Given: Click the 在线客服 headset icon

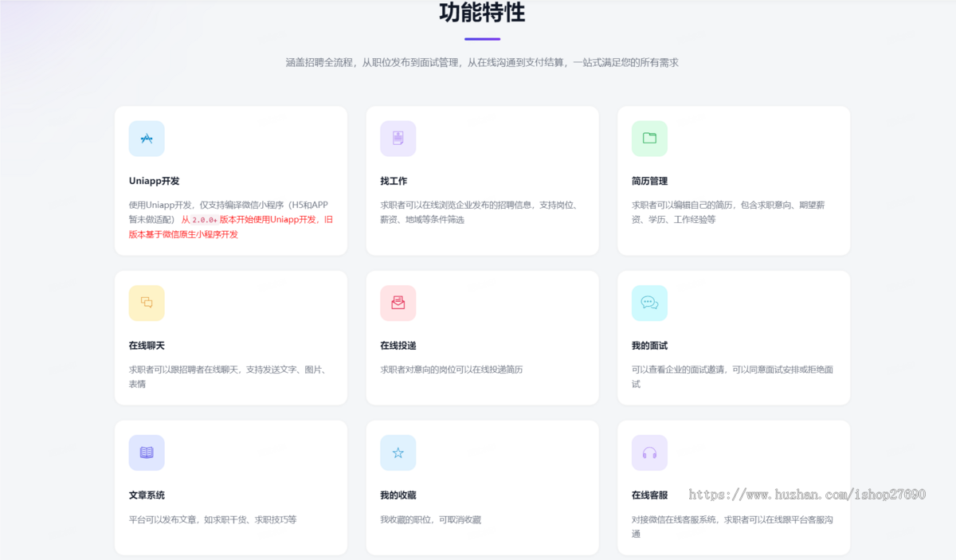Looking at the screenshot, I should click(x=649, y=452).
